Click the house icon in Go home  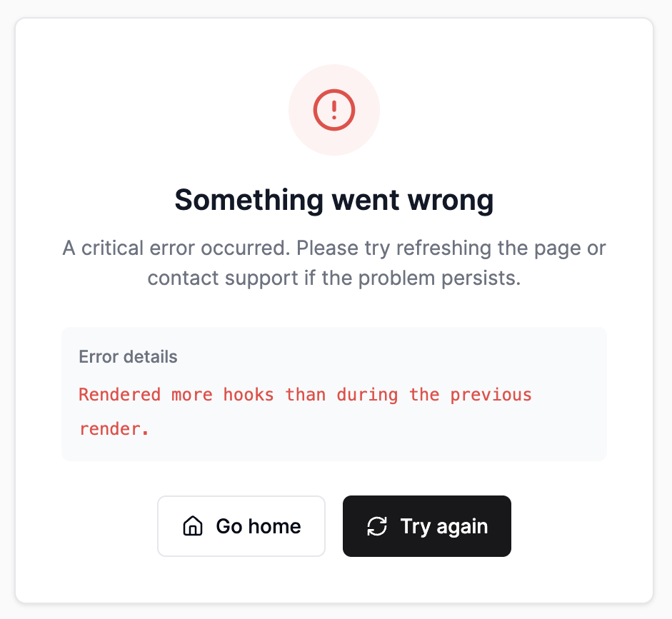tap(193, 527)
